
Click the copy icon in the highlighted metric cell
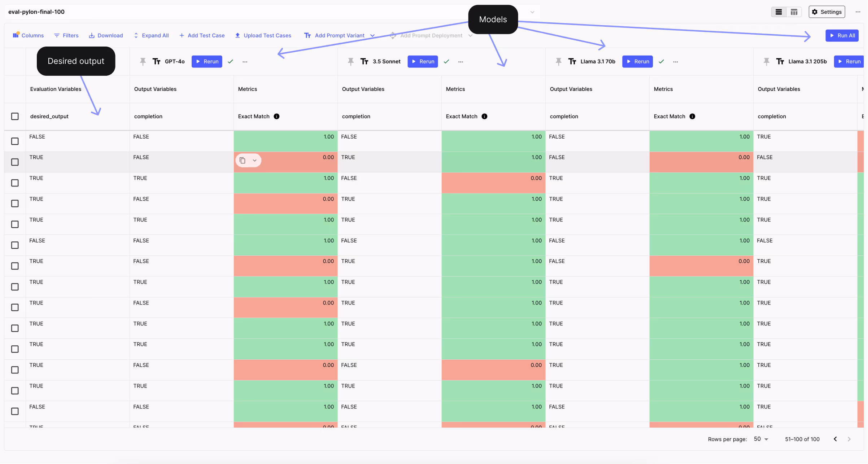(243, 161)
